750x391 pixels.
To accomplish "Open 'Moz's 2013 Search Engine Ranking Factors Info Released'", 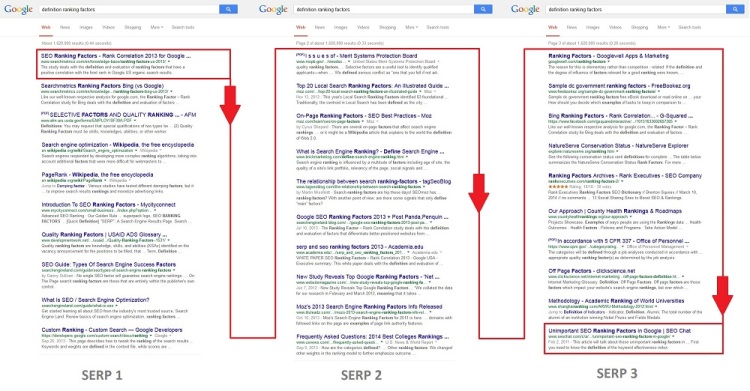I will [369, 307].
